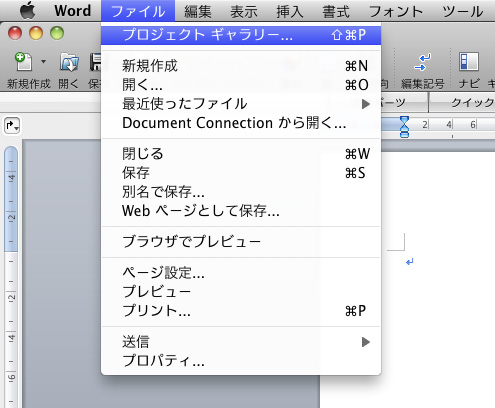Toggle 編集記号 formatting marks icon
Screen dimensions: 495x408
click(423, 62)
